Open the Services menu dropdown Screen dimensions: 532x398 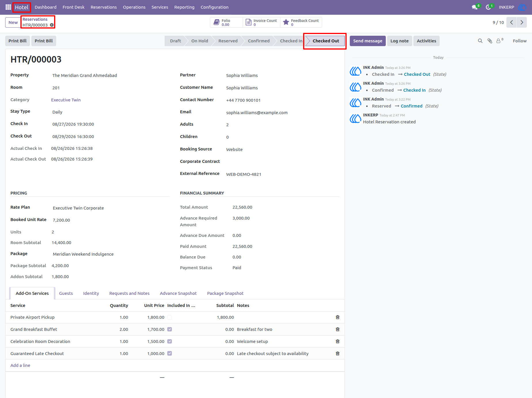pos(160,7)
